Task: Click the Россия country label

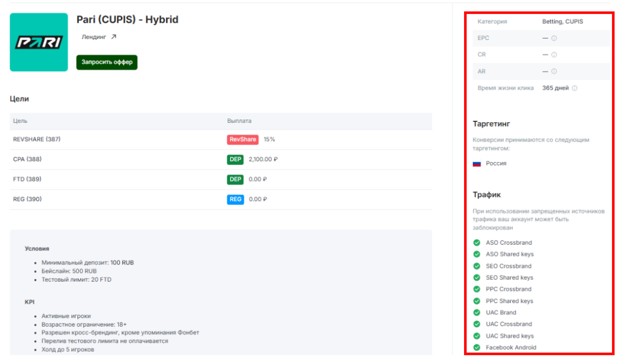Action: [496, 164]
